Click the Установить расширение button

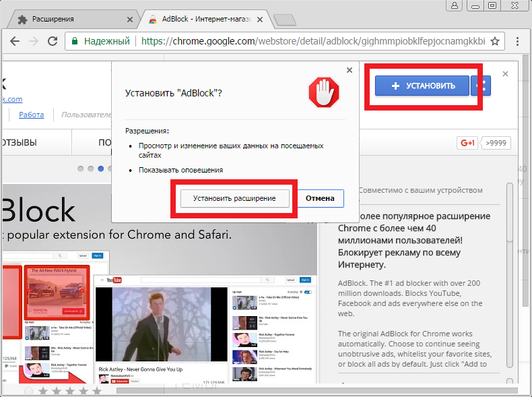pyautogui.click(x=234, y=198)
